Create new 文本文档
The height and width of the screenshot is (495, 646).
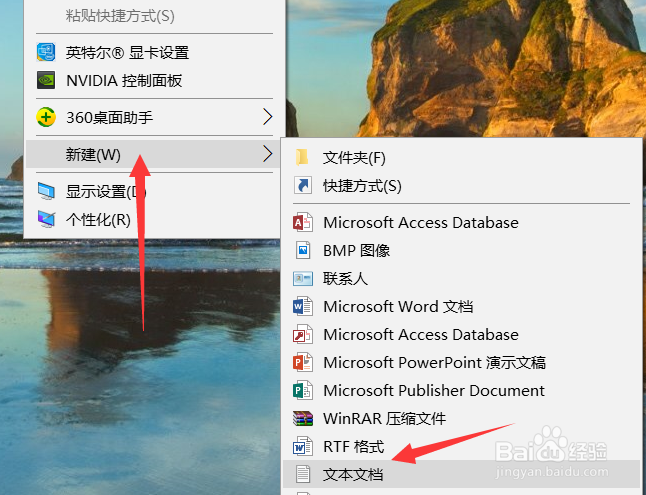click(461, 474)
